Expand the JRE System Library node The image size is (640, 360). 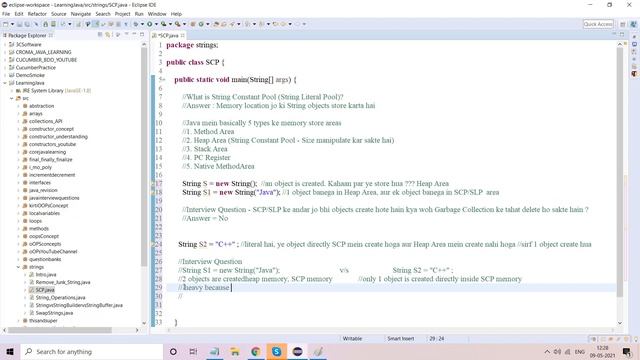click(x=11, y=91)
